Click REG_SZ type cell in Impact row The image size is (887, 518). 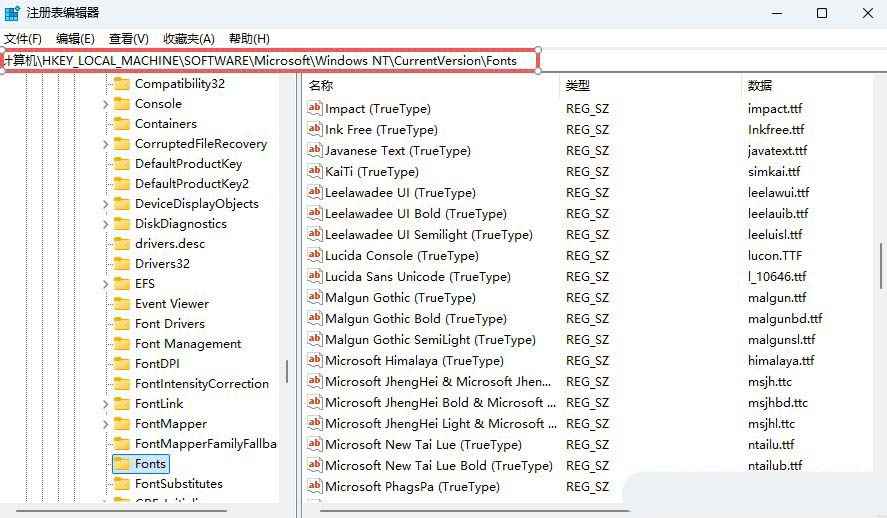point(587,109)
